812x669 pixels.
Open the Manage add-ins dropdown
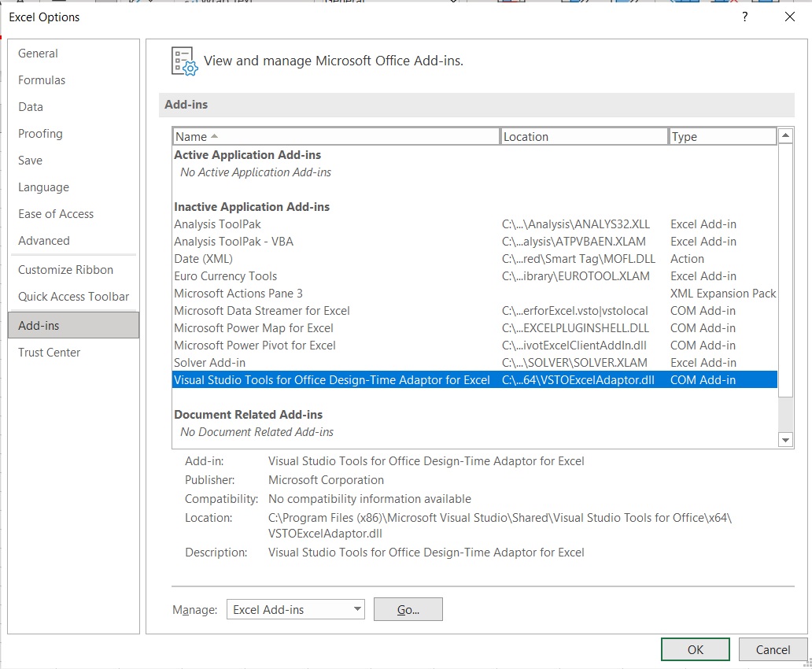[x=295, y=608]
